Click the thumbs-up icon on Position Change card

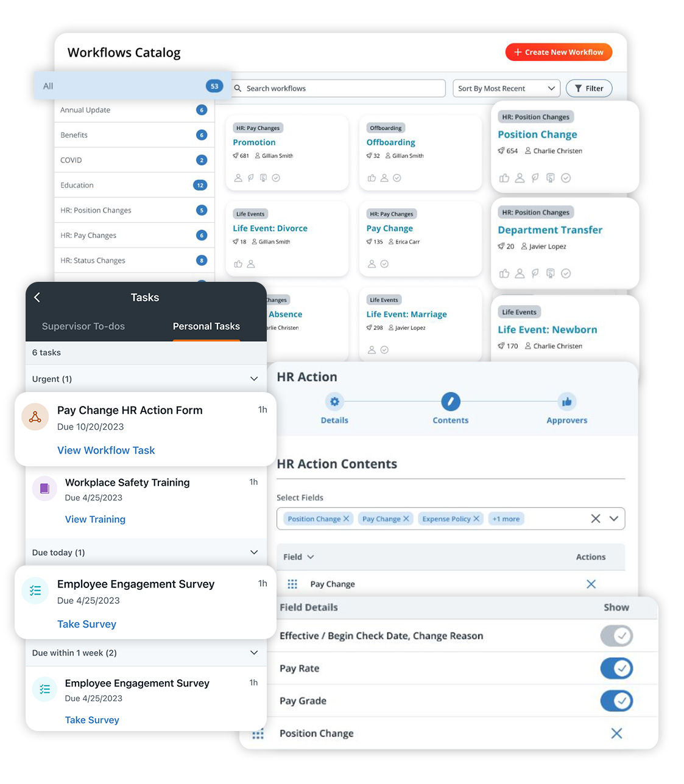[x=504, y=178]
